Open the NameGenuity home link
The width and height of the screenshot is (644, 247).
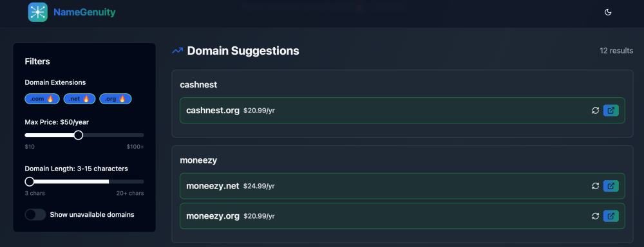point(84,12)
